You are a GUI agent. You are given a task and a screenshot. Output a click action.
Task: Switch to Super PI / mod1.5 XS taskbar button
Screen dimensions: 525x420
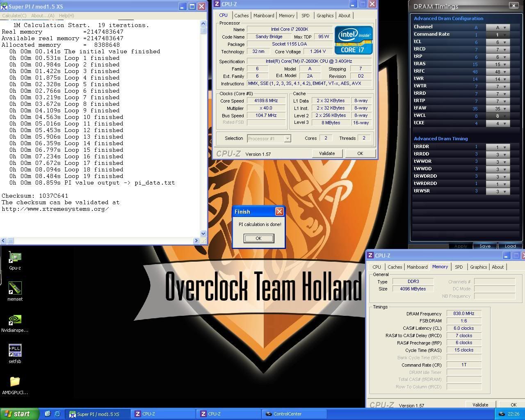coord(98,414)
